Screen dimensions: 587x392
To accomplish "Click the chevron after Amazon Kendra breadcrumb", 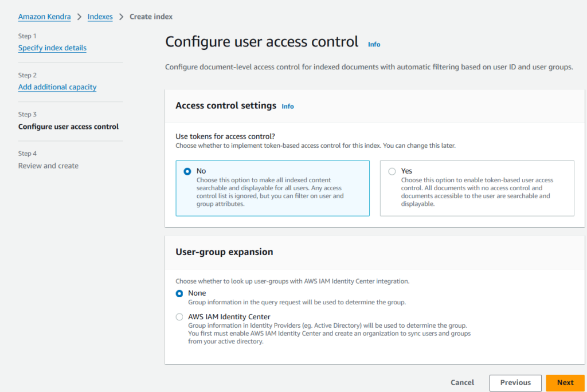I will 79,17.
